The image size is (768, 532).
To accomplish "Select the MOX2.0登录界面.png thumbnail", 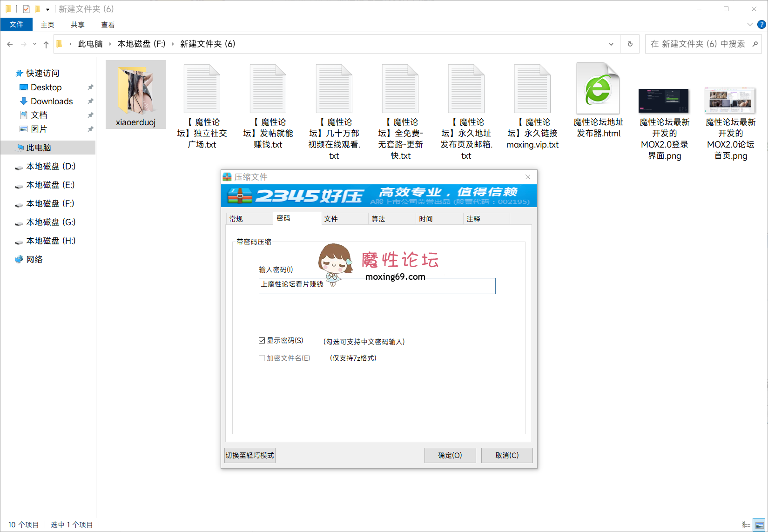I will [x=664, y=101].
